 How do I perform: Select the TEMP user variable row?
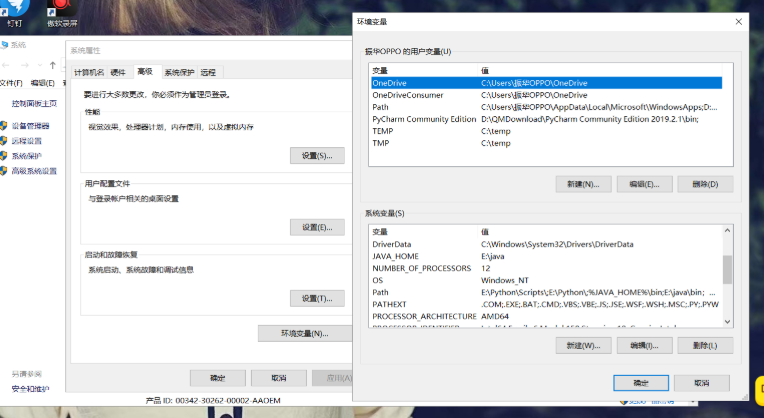546,131
